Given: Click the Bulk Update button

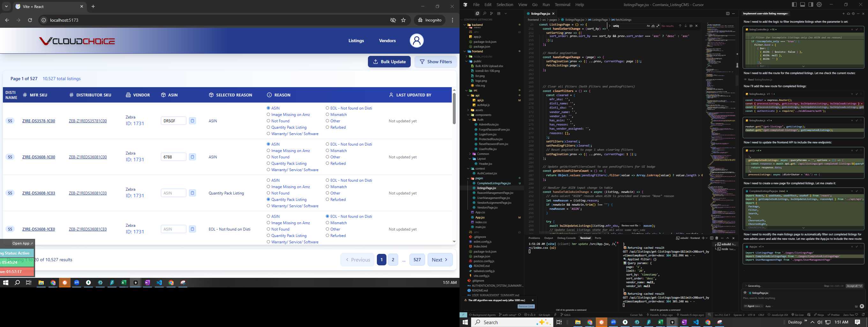Looking at the screenshot, I should 389,62.
